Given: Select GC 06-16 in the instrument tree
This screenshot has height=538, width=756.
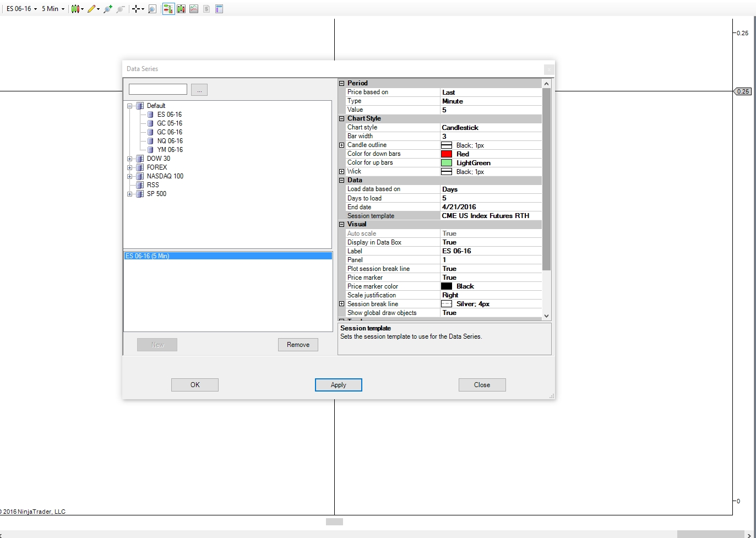Looking at the screenshot, I should [170, 132].
